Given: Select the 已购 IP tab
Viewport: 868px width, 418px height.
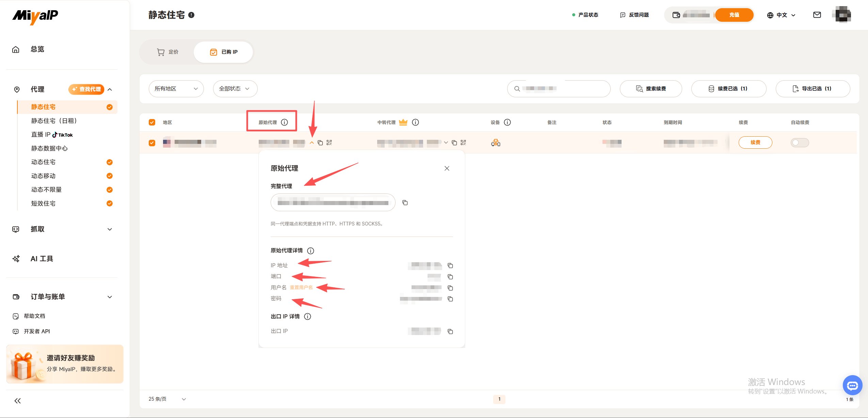Looking at the screenshot, I should point(223,52).
